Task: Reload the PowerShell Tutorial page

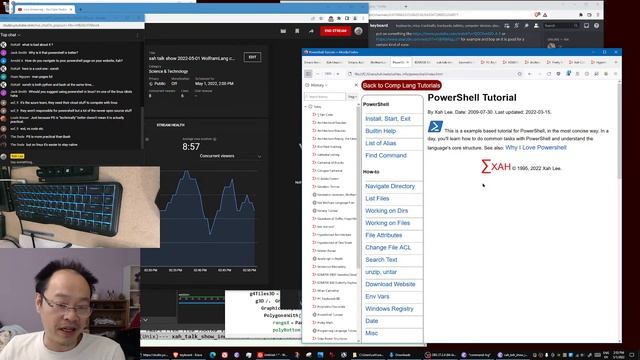Action: tap(549, 74)
